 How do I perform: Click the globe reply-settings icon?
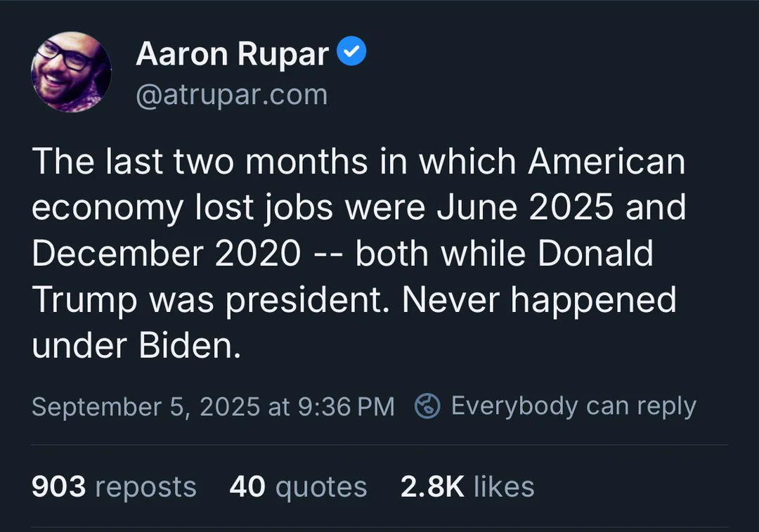coord(427,406)
